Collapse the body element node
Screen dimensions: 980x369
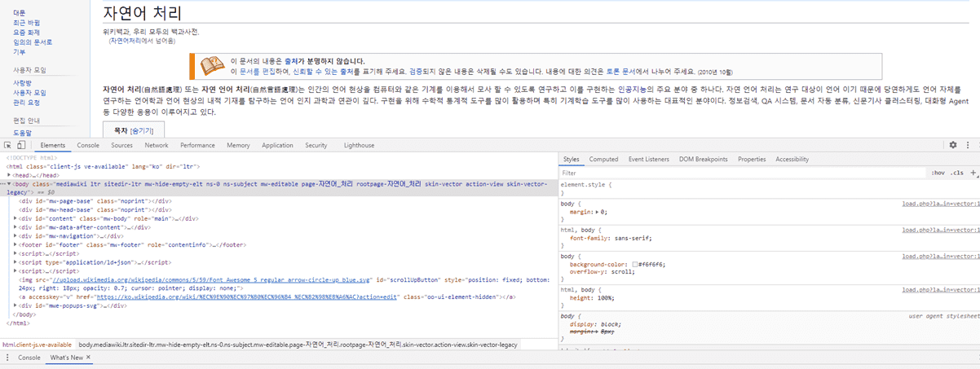coord(10,186)
